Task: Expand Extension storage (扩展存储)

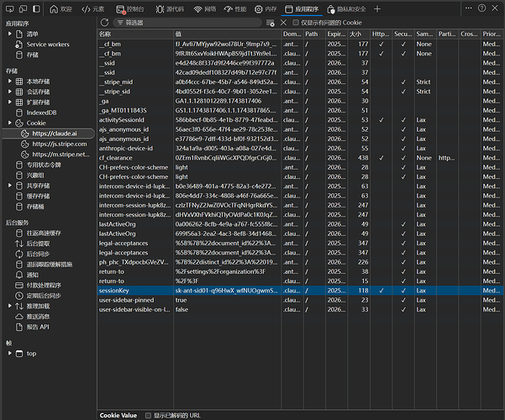Action: click(x=9, y=102)
